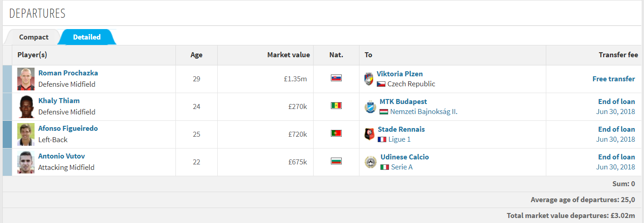
Task: Click the Viktoria Plzen club crest icon
Action: [369, 79]
